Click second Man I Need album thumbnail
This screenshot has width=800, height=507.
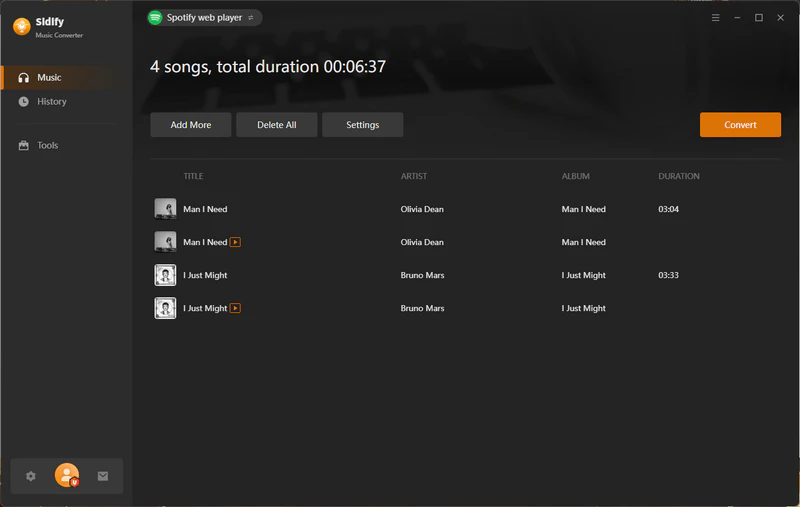pyautogui.click(x=165, y=242)
